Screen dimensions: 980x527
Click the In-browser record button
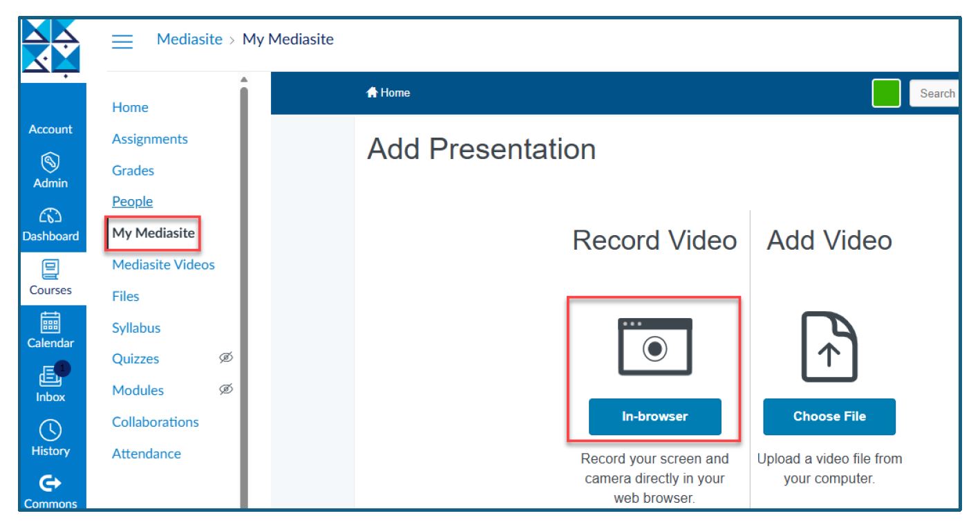[x=654, y=417]
